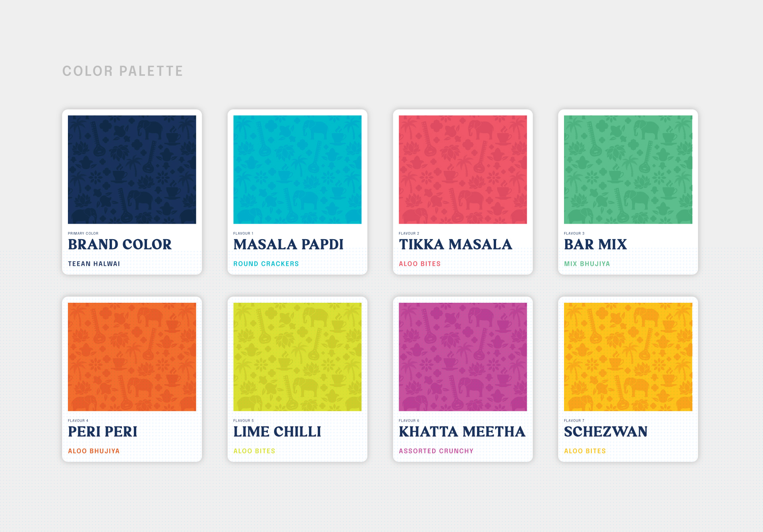Select the MASALA PAPDI title
This screenshot has height=532, width=763.
pyautogui.click(x=288, y=244)
